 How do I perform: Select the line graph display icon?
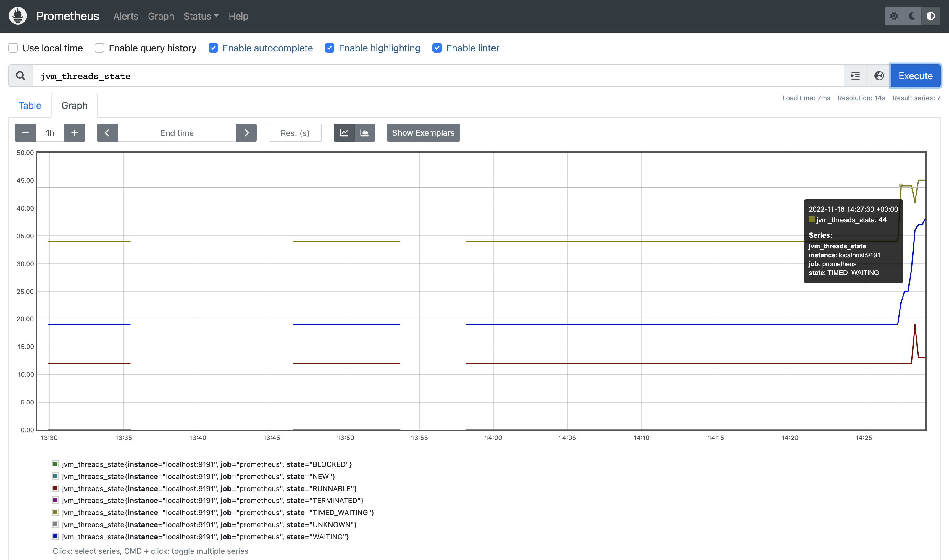click(344, 133)
